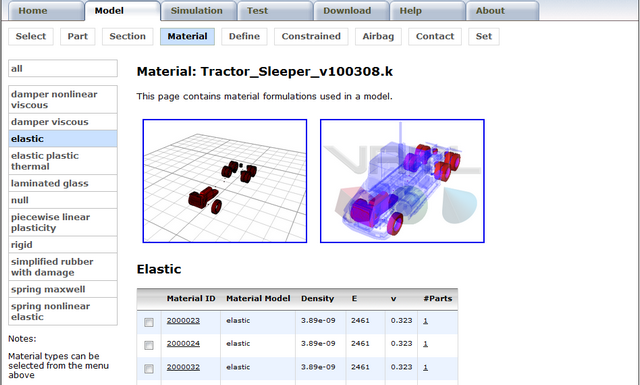The width and height of the screenshot is (640, 385).
Task: Open the Help tab
Action: click(427, 11)
